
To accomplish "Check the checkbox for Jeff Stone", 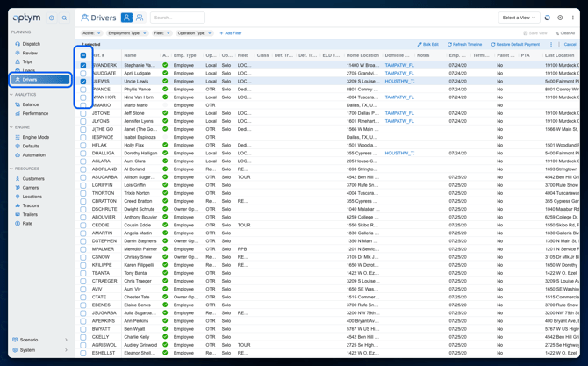I will 83,113.
